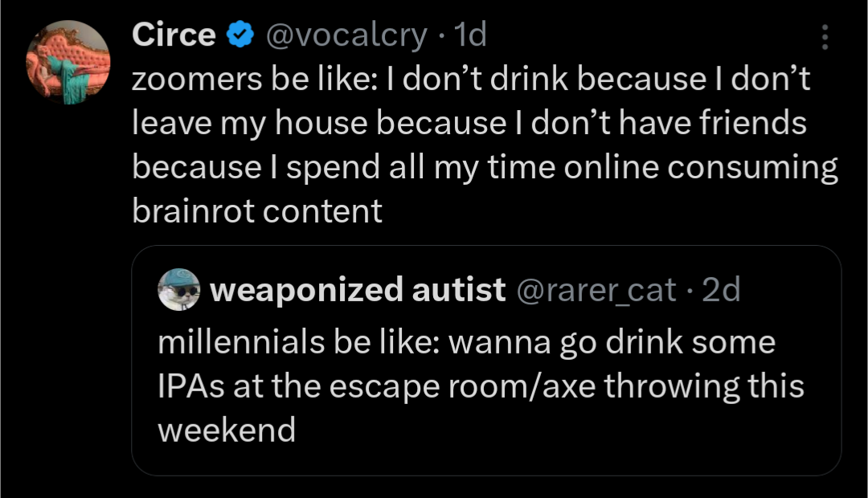Click the 1d timestamp on Circe's tweet
868x498 pixels.
point(470,35)
